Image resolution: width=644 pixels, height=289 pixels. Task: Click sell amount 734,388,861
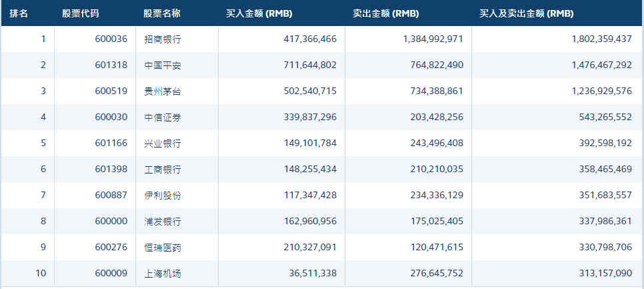437,91
